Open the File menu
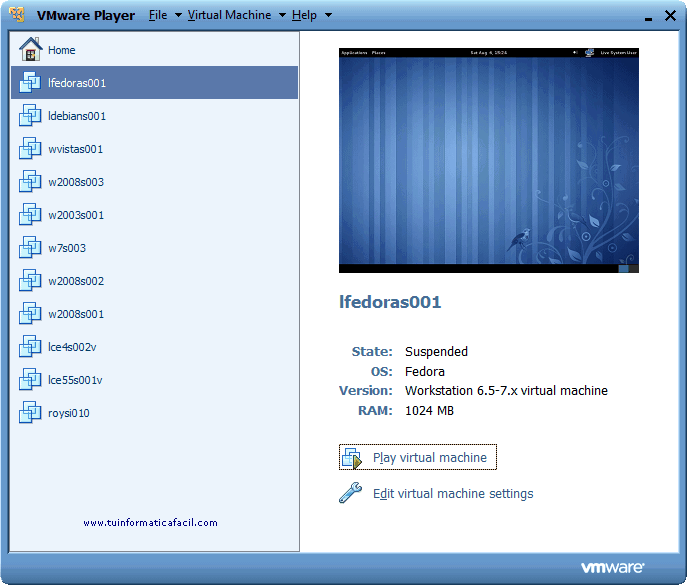Image resolution: width=687 pixels, height=585 pixels. (x=158, y=15)
